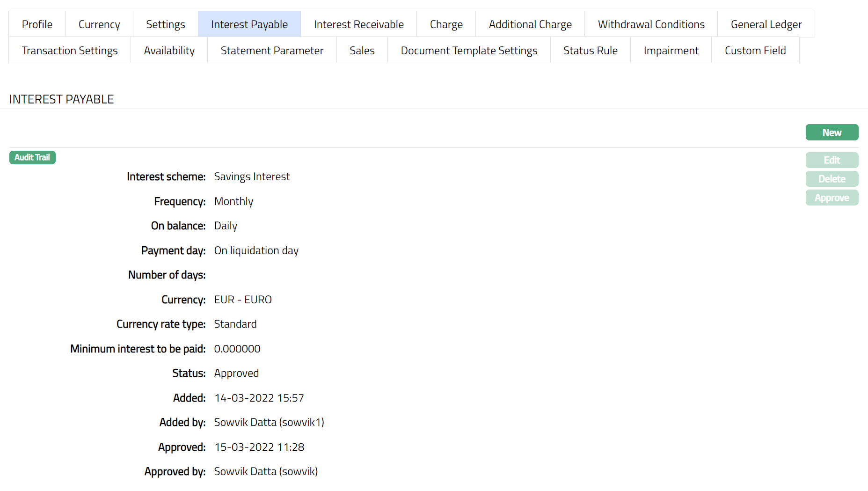Open the Impairment tab
The width and height of the screenshot is (868, 491).
pos(671,51)
